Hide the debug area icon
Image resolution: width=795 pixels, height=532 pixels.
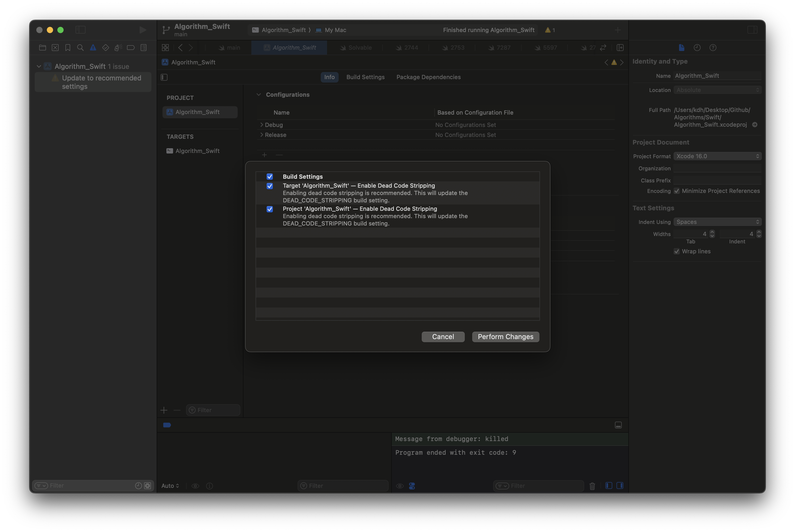point(618,425)
